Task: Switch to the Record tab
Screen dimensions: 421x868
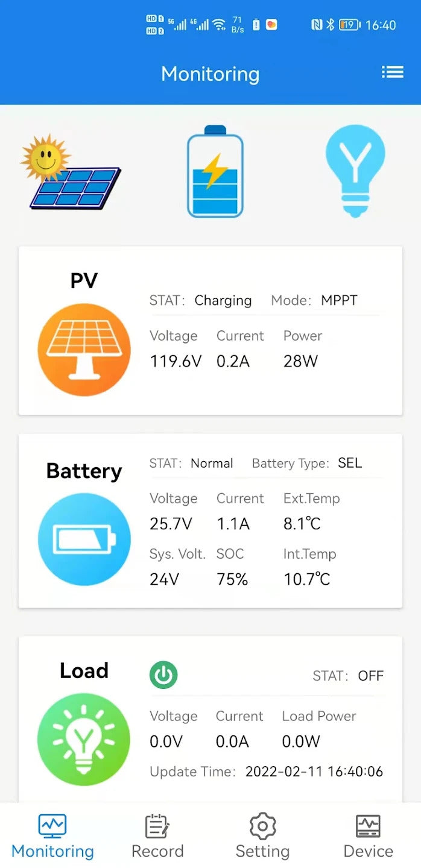Action: point(157,836)
